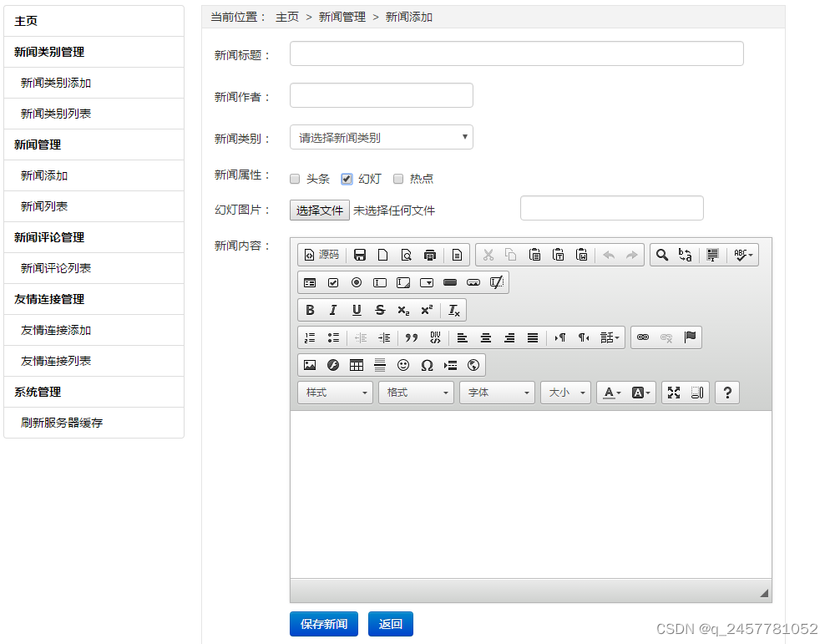Insert a smiley emoticon
This screenshot has width=830, height=644.
[403, 365]
